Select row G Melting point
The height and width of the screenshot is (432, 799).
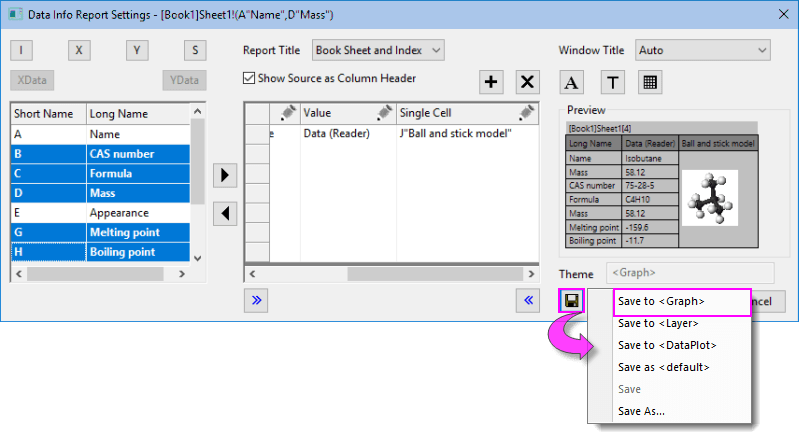100,232
